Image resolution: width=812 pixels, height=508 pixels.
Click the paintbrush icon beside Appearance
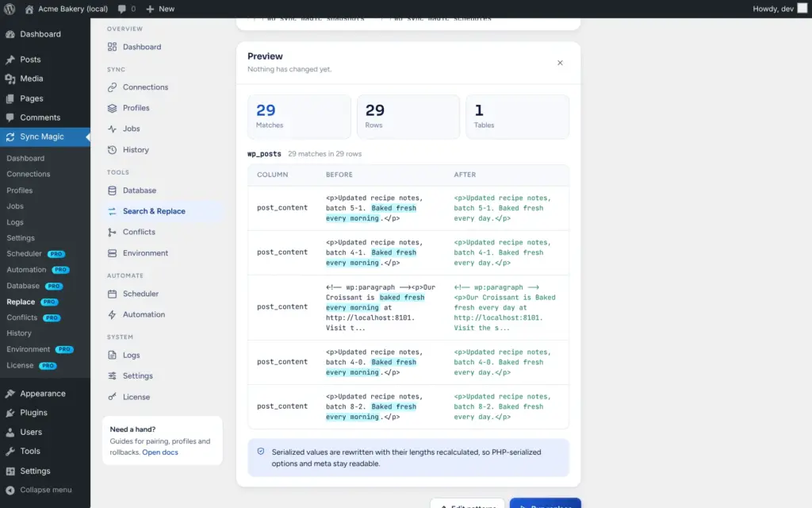pyautogui.click(x=10, y=394)
